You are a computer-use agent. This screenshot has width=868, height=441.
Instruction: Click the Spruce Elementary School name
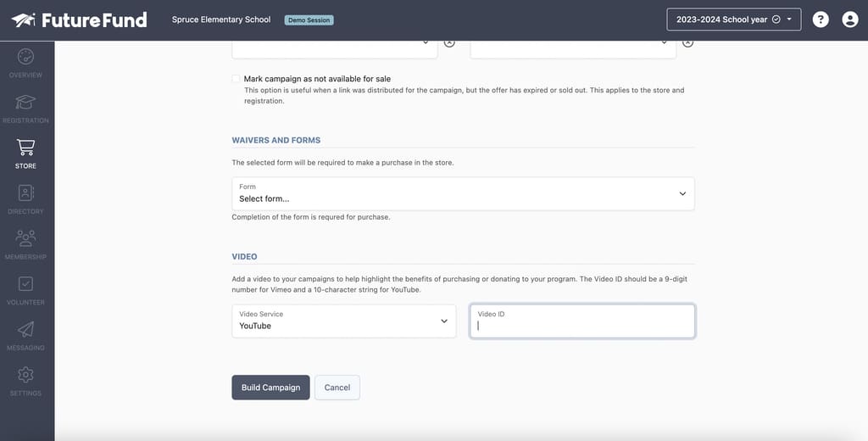coord(221,20)
